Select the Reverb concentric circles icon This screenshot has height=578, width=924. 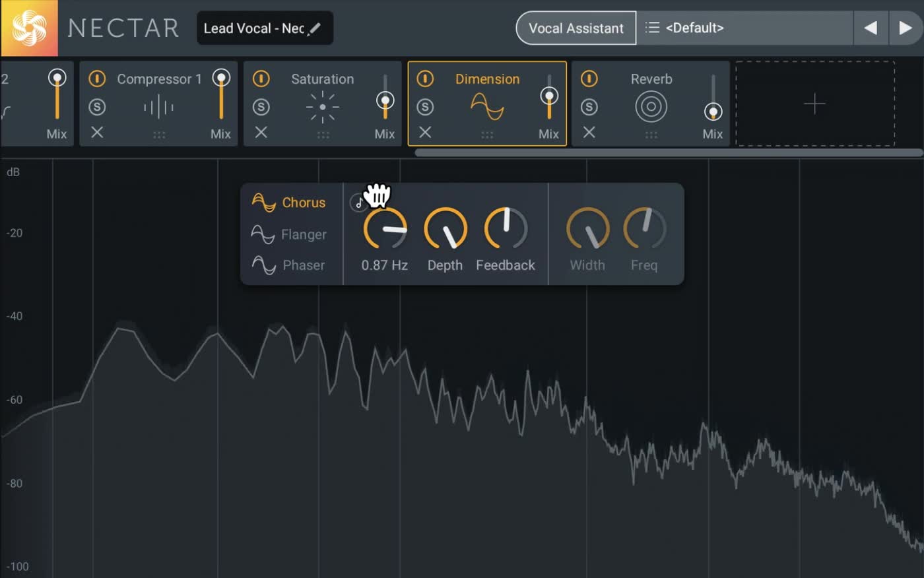[x=651, y=107]
